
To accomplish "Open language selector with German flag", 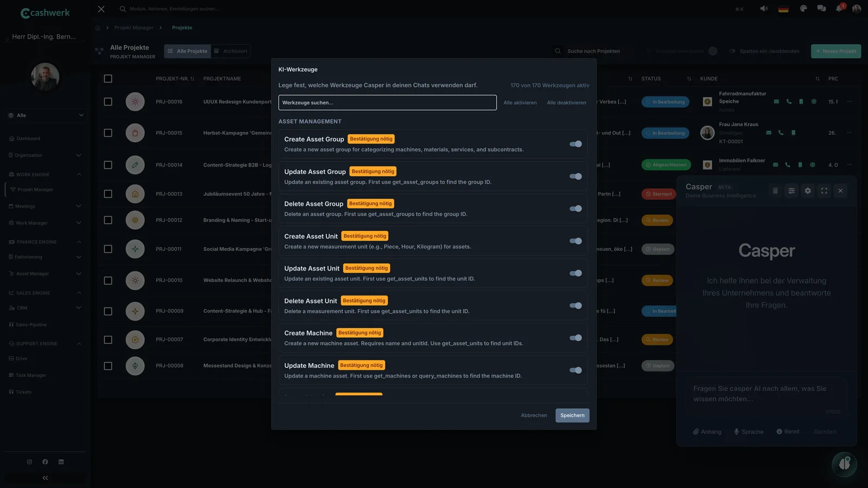I will pos(783,9).
